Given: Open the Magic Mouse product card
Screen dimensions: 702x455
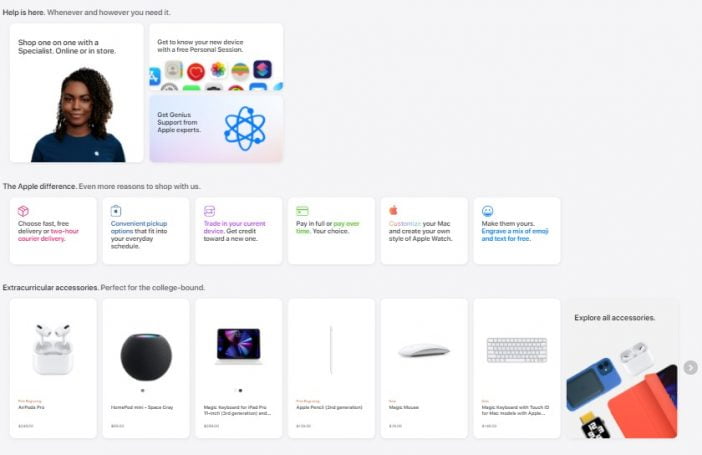Looking at the screenshot, I should 424,368.
